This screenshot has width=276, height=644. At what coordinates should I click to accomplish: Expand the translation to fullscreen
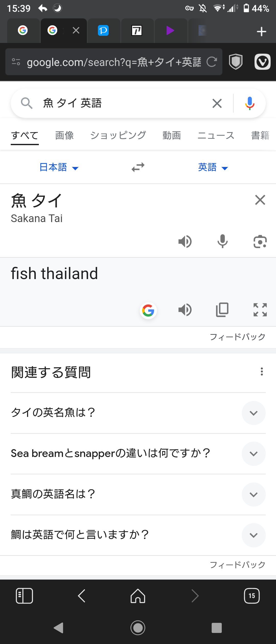(260, 310)
